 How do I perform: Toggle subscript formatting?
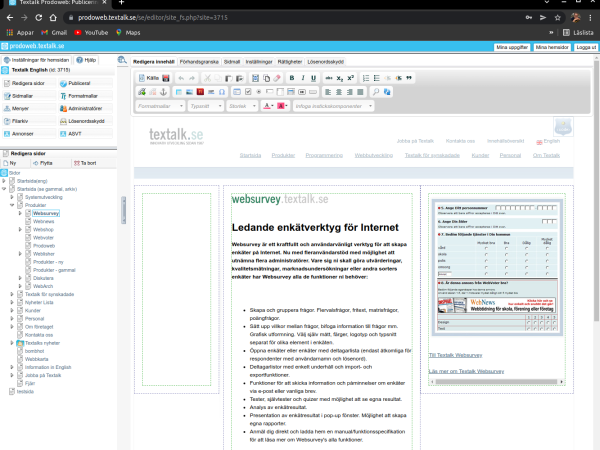[339, 78]
